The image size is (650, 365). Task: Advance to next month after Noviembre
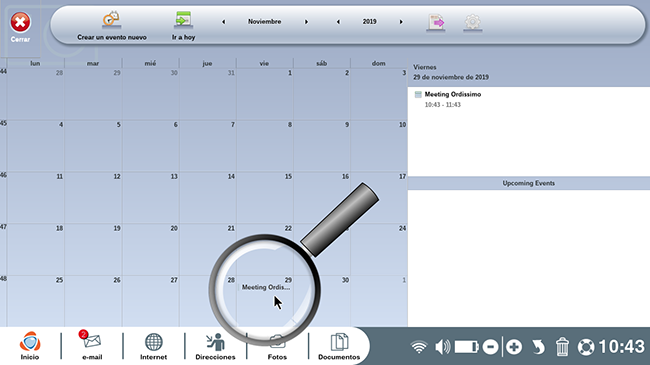tap(306, 22)
